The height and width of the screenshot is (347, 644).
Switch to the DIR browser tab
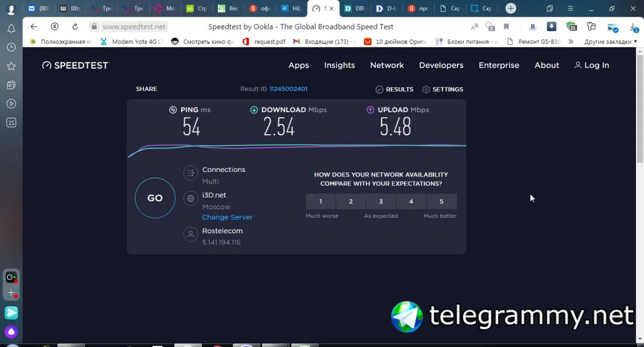coord(355,9)
